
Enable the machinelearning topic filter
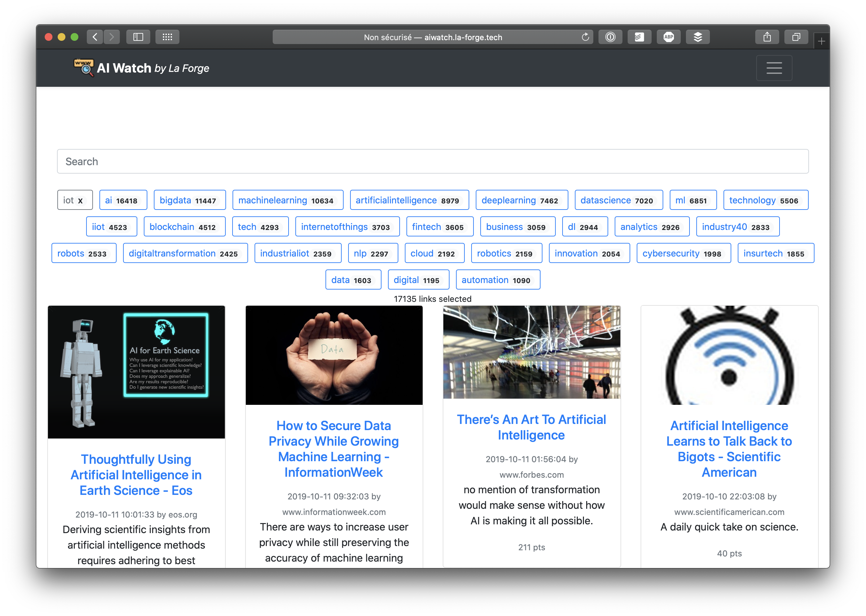pos(288,200)
